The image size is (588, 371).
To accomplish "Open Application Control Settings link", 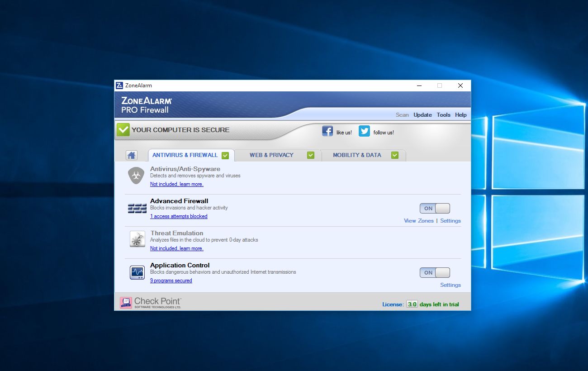I will click(x=450, y=285).
